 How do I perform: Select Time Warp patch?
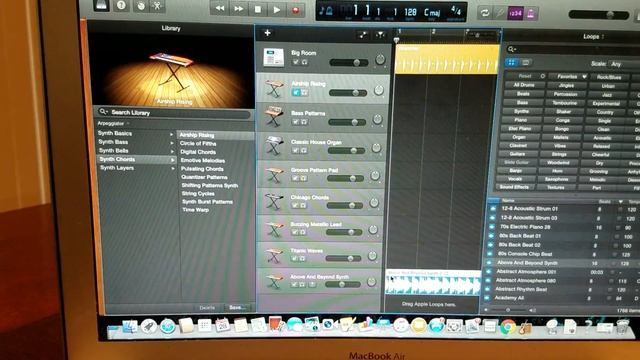click(196, 210)
